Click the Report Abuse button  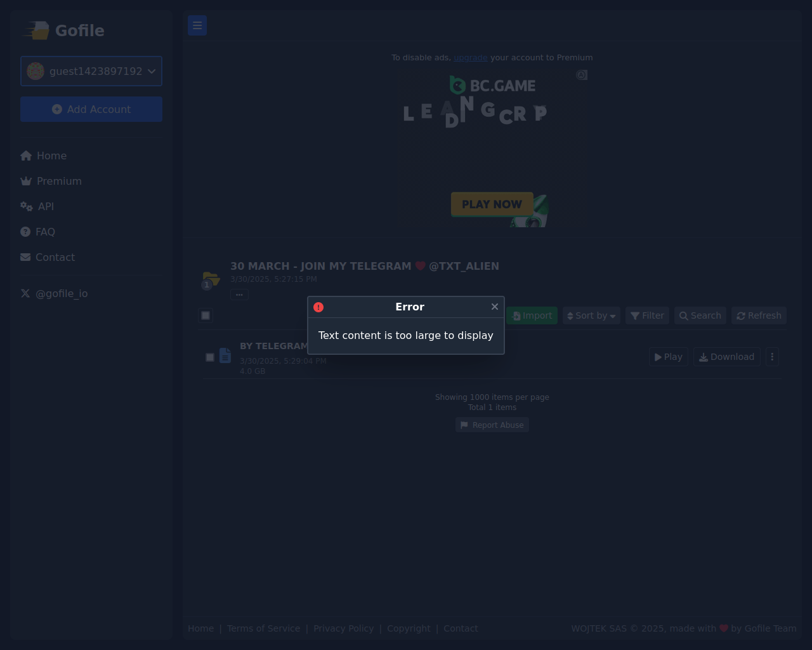pyautogui.click(x=492, y=425)
